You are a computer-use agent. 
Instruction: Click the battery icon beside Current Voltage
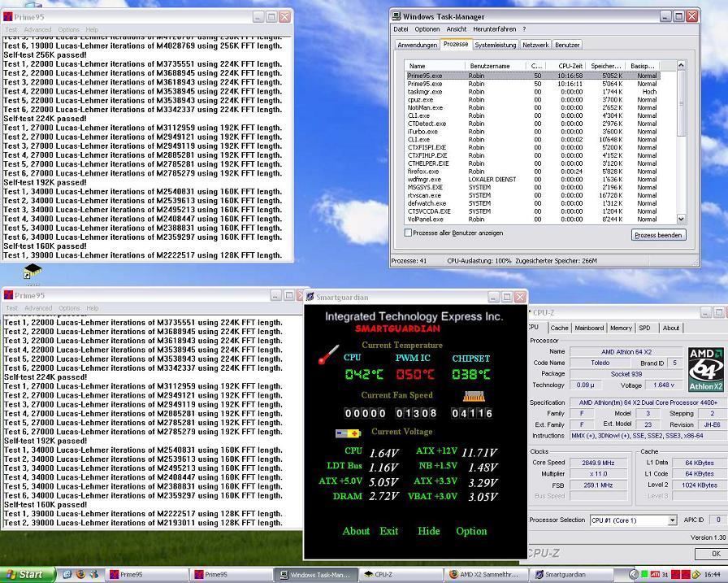(x=349, y=433)
